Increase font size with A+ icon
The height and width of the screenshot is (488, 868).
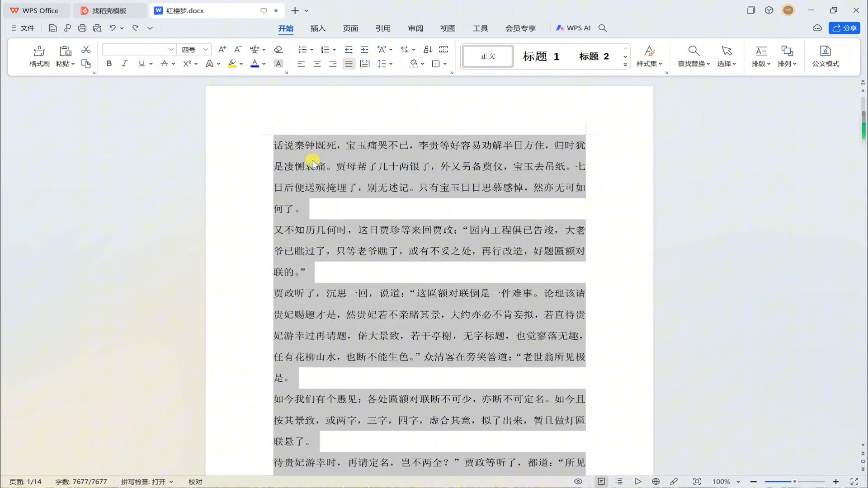pyautogui.click(x=222, y=49)
